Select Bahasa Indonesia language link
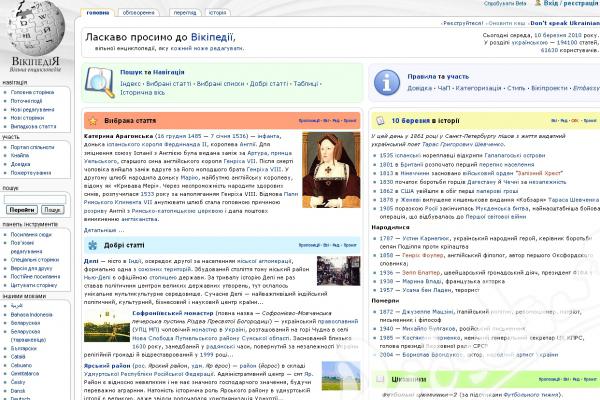 (31, 315)
